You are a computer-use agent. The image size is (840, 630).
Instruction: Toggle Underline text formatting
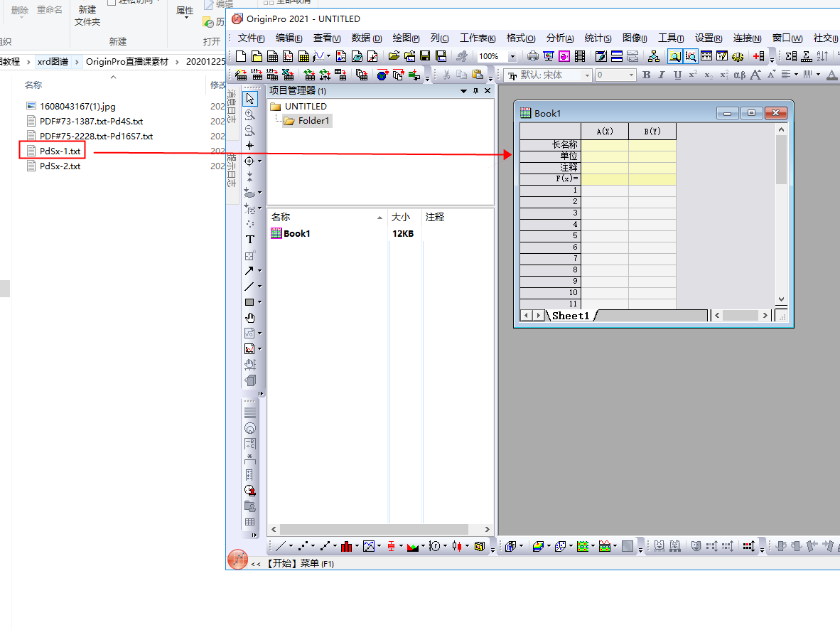(x=677, y=75)
